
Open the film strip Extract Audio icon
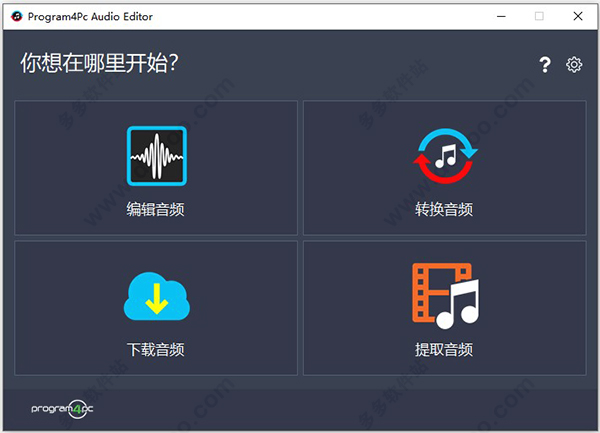(446, 296)
